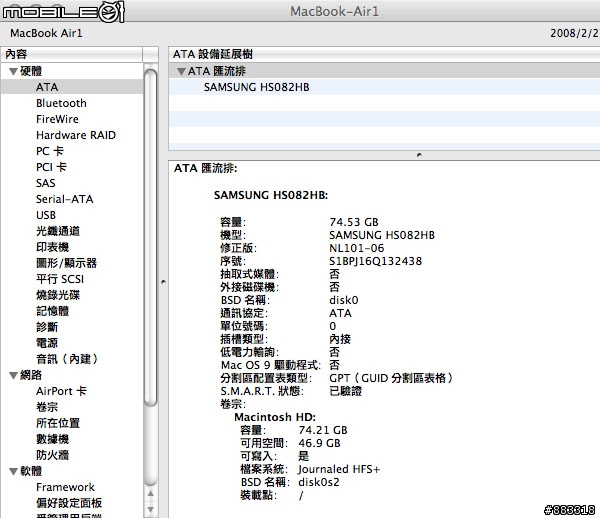
Task: Click the 74.21 GB volume capacity value
Action: [x=323, y=430]
